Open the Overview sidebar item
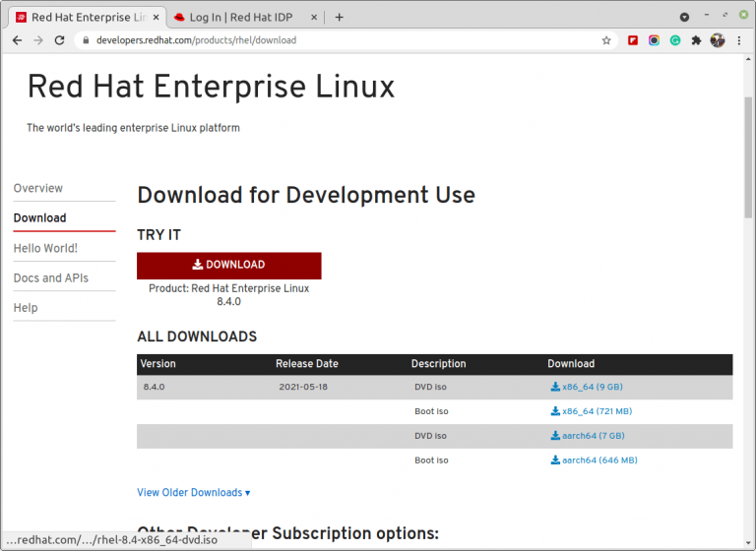Viewport: 756px width, 551px height. click(38, 188)
